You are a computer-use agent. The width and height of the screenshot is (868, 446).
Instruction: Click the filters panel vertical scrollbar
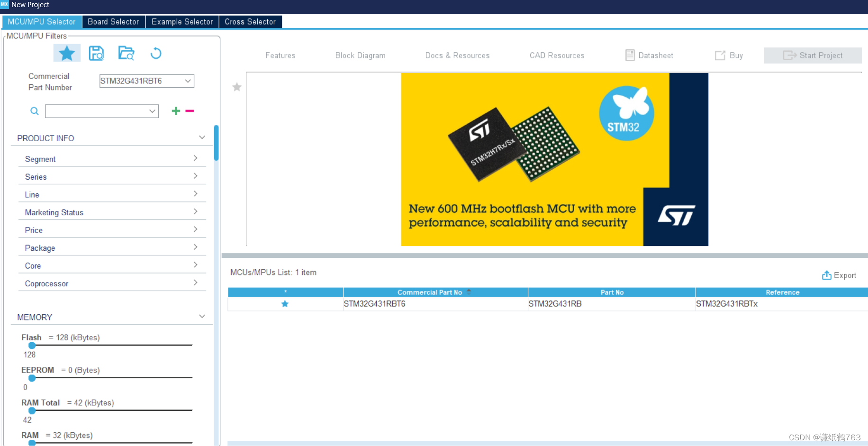216,143
